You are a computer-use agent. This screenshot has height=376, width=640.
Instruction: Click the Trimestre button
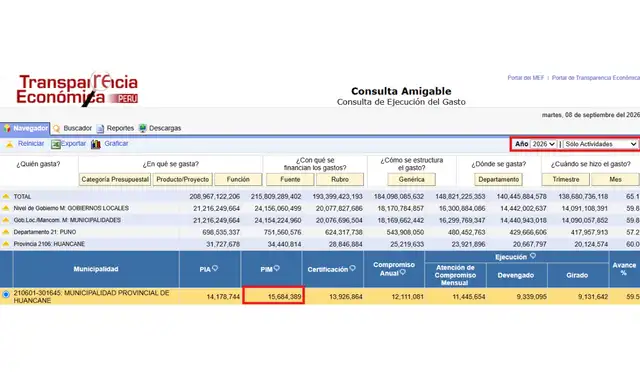pyautogui.click(x=566, y=180)
